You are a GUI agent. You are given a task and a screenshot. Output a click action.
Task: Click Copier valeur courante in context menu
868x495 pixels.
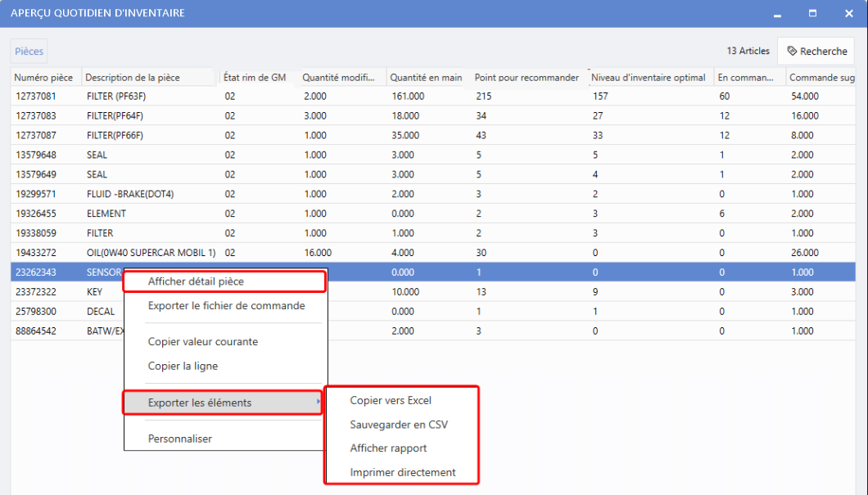pyautogui.click(x=203, y=342)
